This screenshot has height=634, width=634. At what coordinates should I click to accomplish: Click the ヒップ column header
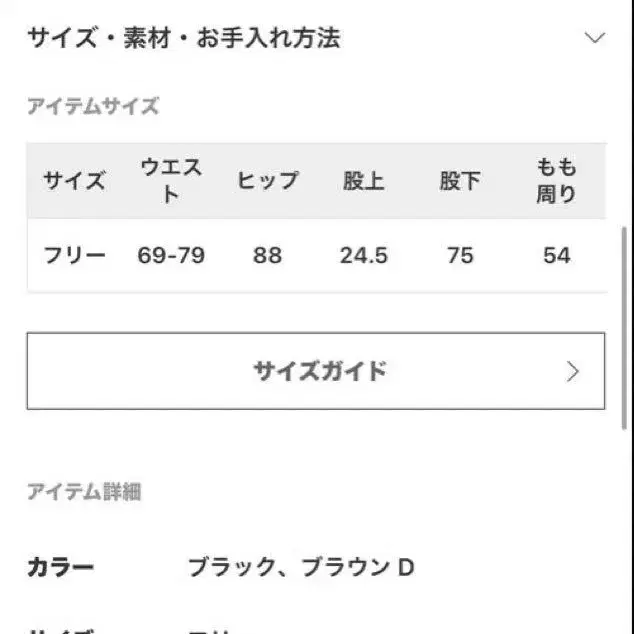[x=267, y=181]
